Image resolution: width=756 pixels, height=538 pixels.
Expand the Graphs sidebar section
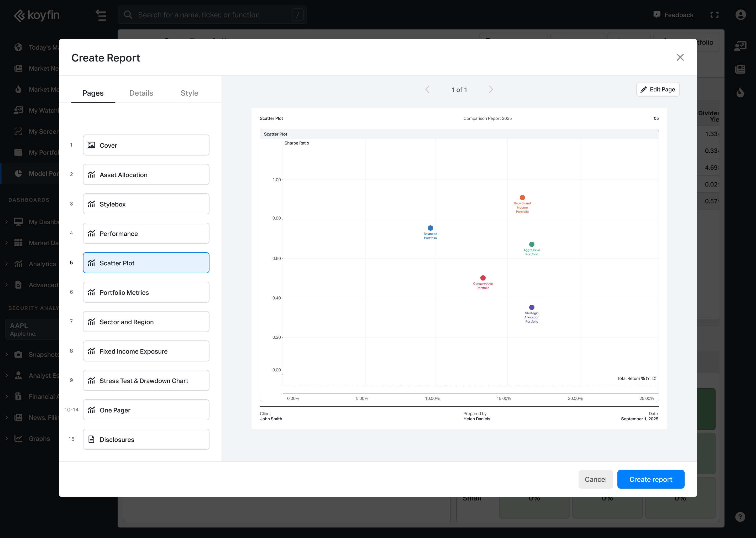point(7,438)
